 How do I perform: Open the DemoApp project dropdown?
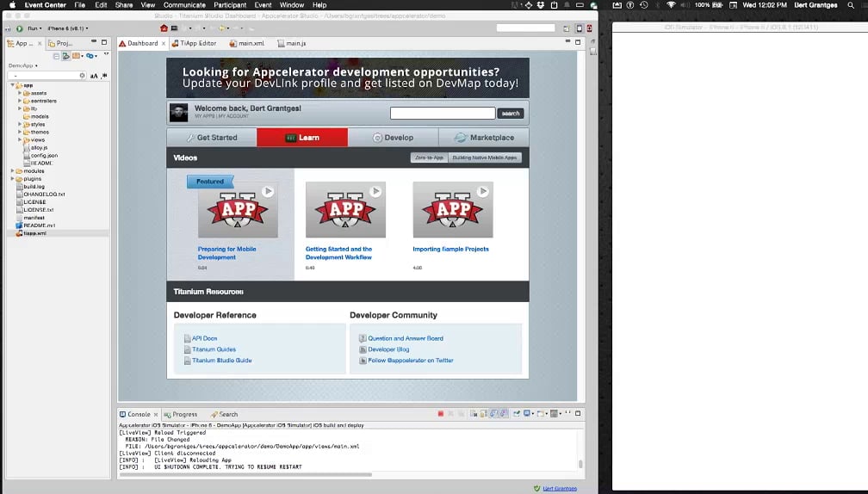pyautogui.click(x=23, y=65)
